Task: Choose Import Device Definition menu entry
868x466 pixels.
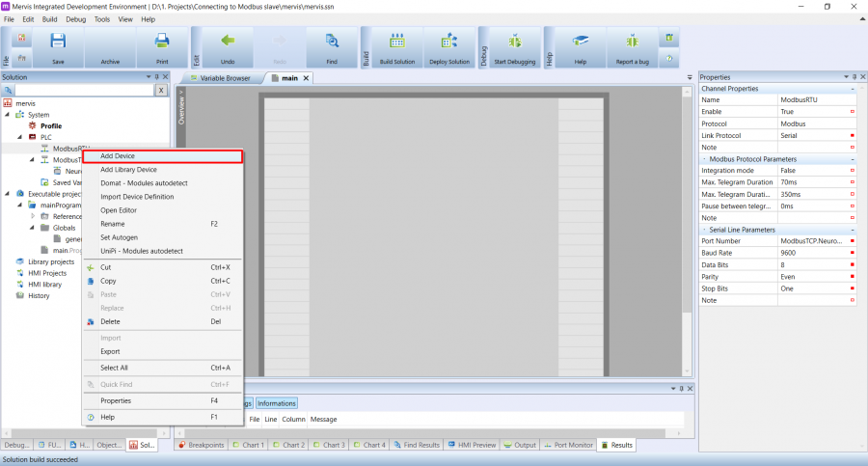Action: coord(137,197)
